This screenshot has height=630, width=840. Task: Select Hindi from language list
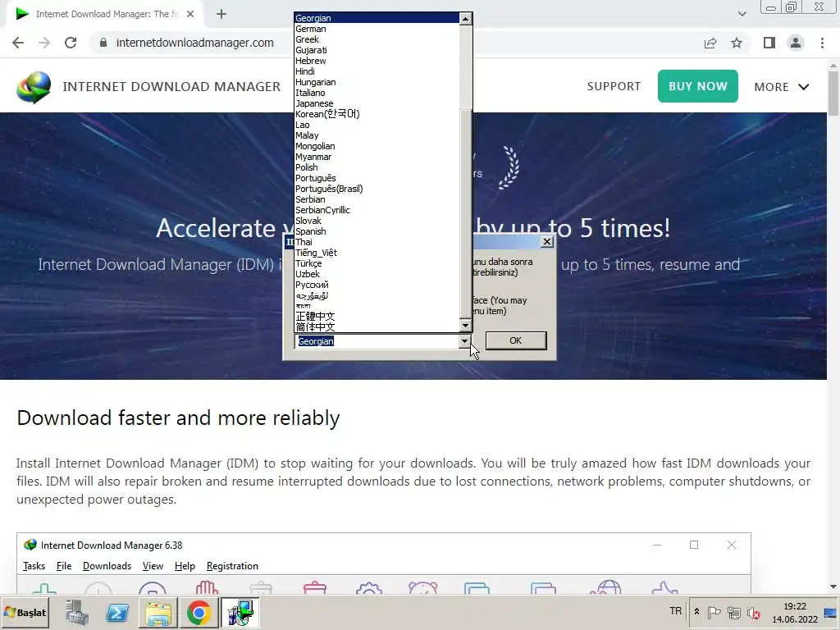click(377, 72)
